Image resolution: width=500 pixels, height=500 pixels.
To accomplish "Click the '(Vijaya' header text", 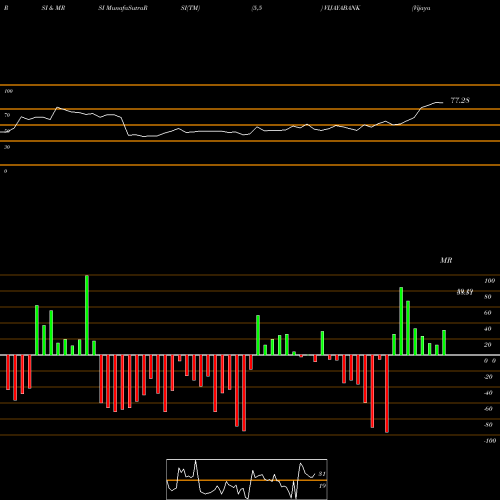I will 421,8.
